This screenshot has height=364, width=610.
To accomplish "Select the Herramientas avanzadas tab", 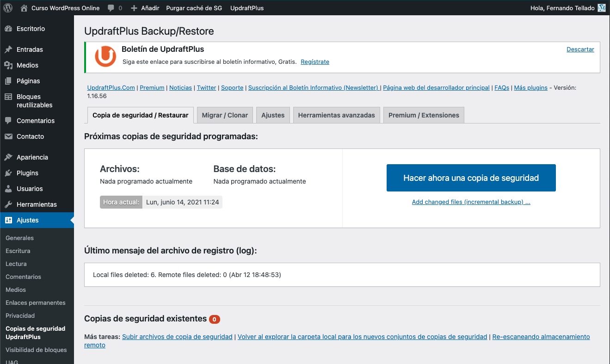I will click(x=336, y=115).
